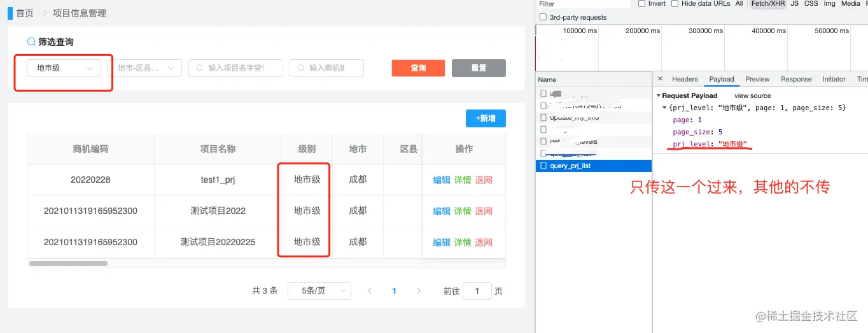This screenshot has width=868, height=333.
Task: Click the page_size: 5 payload line
Action: (697, 132)
